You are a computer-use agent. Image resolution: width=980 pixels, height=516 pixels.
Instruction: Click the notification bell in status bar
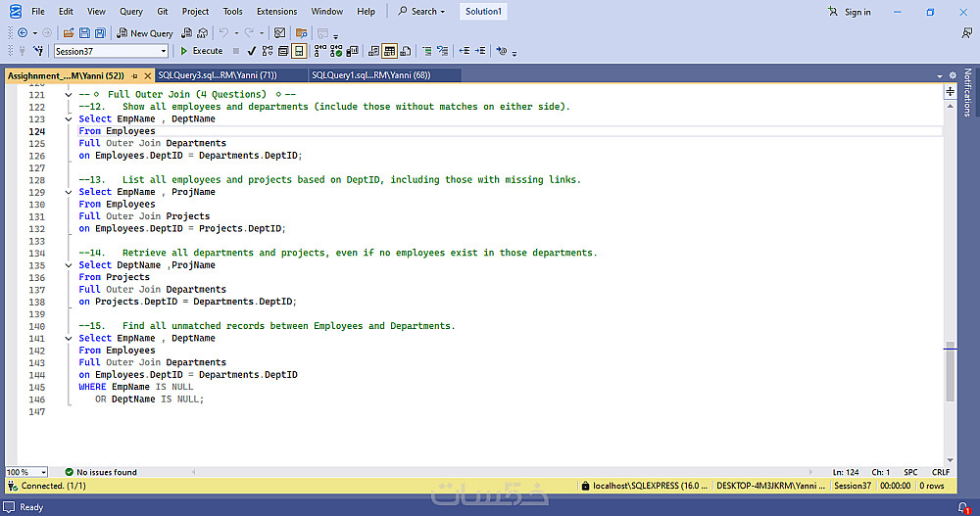[x=964, y=508]
